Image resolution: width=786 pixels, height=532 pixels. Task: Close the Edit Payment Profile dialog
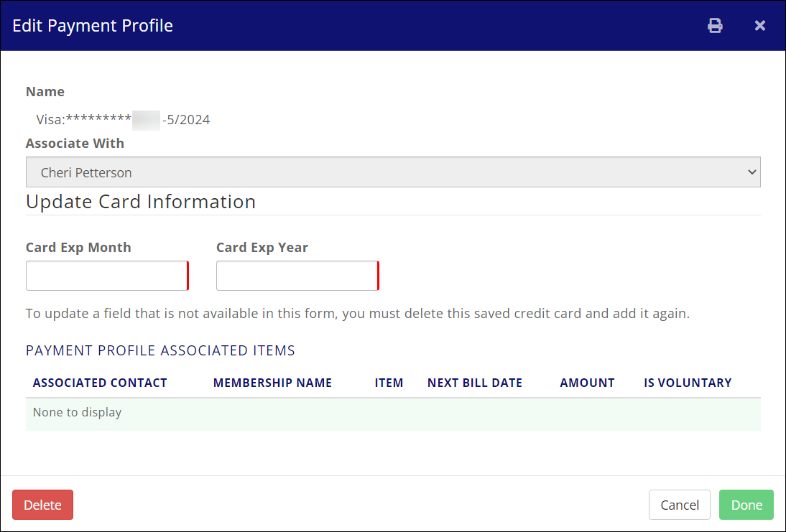759,26
